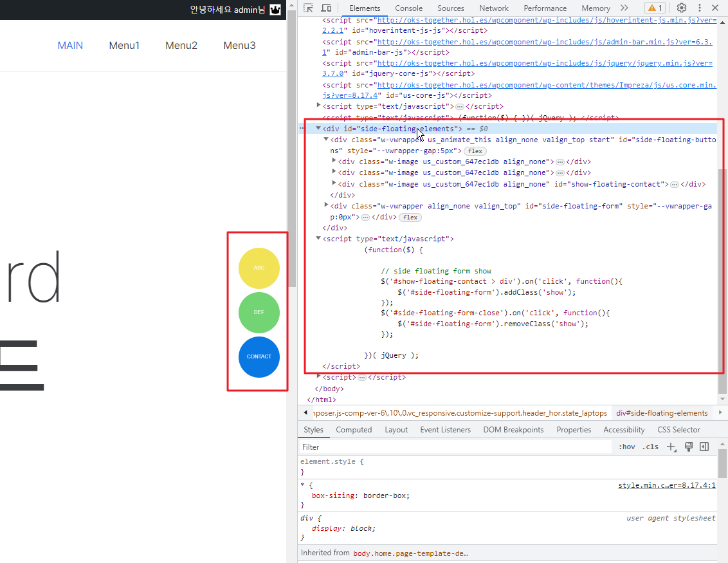Open the Event Listeners tab
Screen dimensions: 728x563
[x=445, y=430]
